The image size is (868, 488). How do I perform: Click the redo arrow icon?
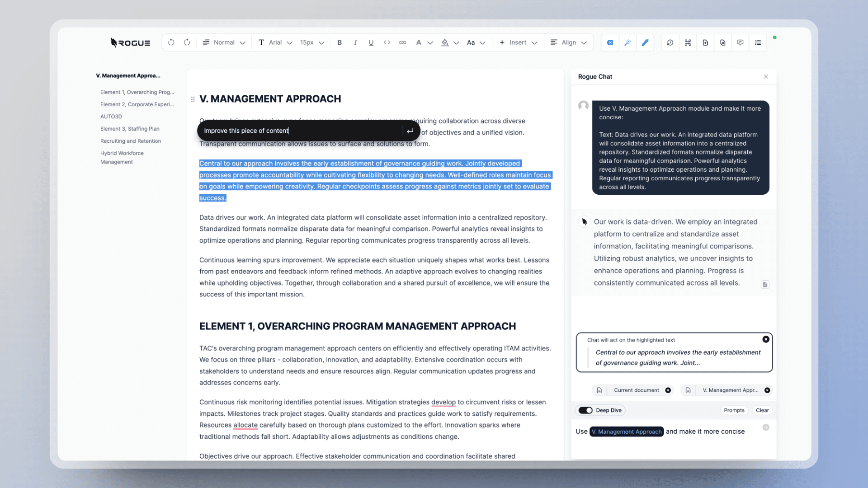tap(187, 42)
